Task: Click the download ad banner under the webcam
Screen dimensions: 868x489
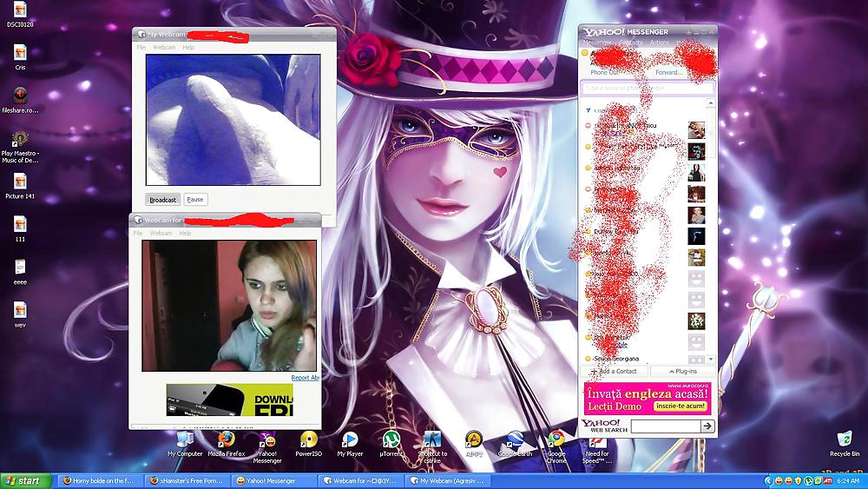Action: tap(229, 400)
